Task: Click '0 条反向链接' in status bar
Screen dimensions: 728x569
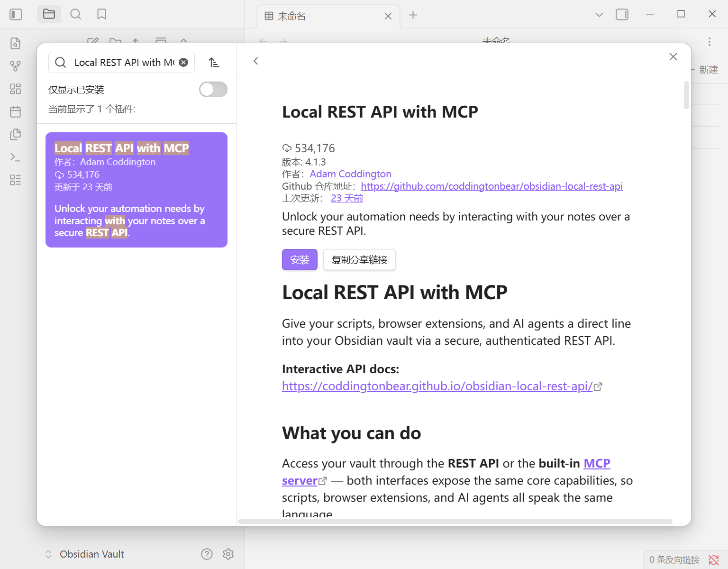Action: pyautogui.click(x=674, y=560)
